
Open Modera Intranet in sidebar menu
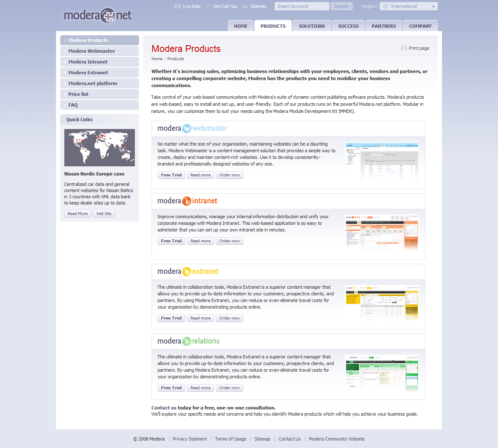pos(100,62)
